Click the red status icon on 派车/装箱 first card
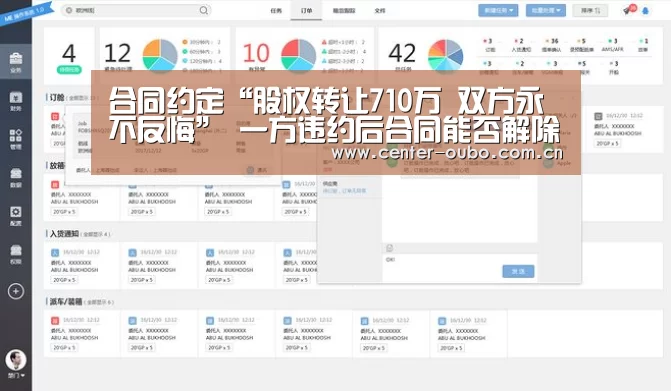The height and width of the screenshot is (391, 671). point(55,320)
